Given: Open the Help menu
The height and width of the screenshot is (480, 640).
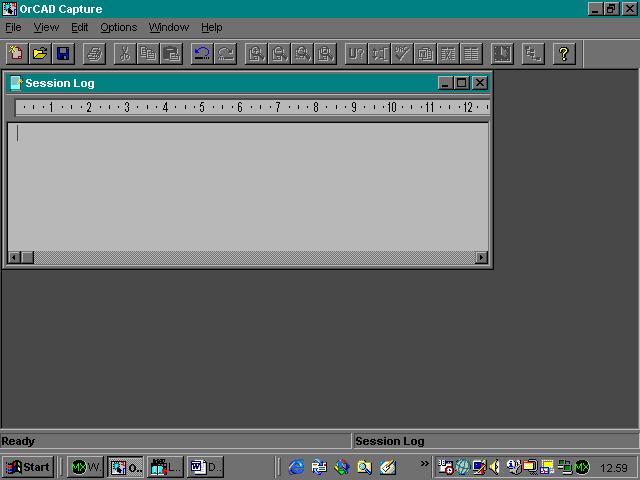Looking at the screenshot, I should 212,27.
